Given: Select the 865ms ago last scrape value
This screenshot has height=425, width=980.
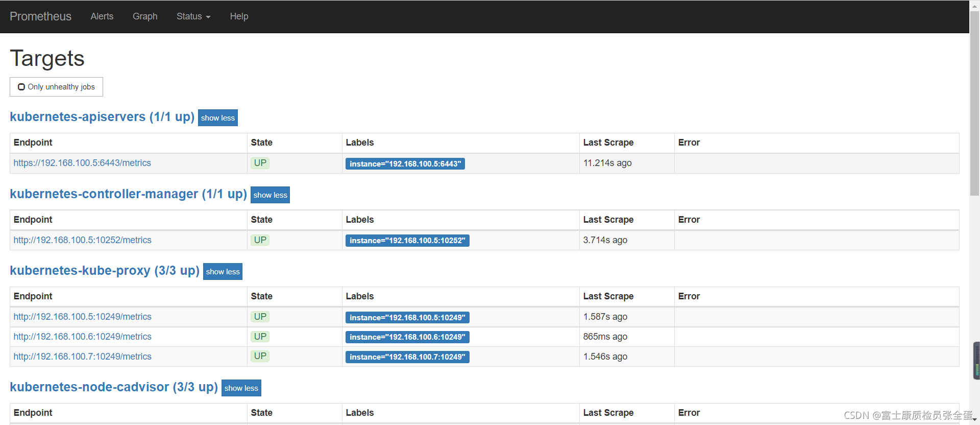Looking at the screenshot, I should pos(605,337).
